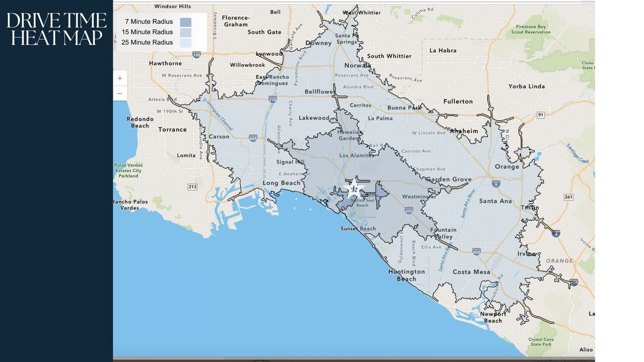Select the 15 Minute Radius color swatch

pyautogui.click(x=186, y=32)
